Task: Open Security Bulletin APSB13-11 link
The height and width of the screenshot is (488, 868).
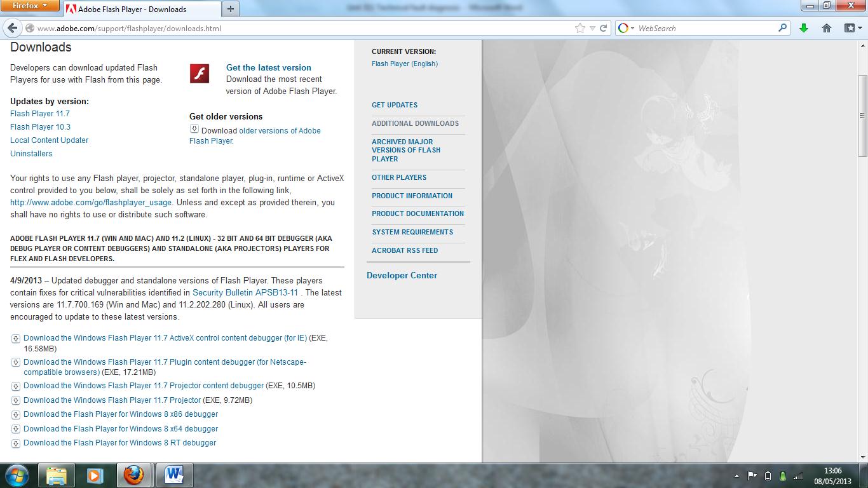Action: click(245, 293)
